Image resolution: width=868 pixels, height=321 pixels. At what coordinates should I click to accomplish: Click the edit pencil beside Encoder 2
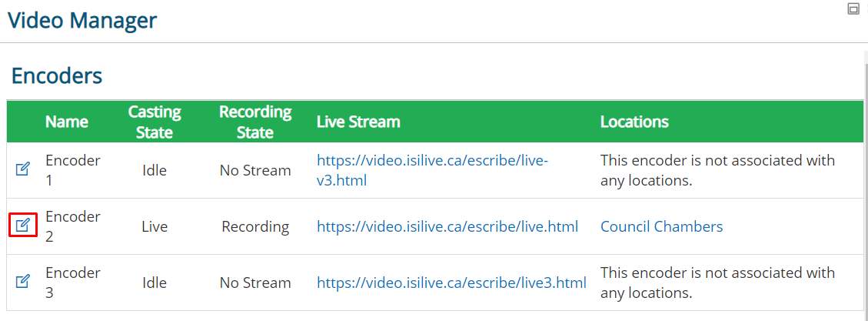tap(23, 225)
